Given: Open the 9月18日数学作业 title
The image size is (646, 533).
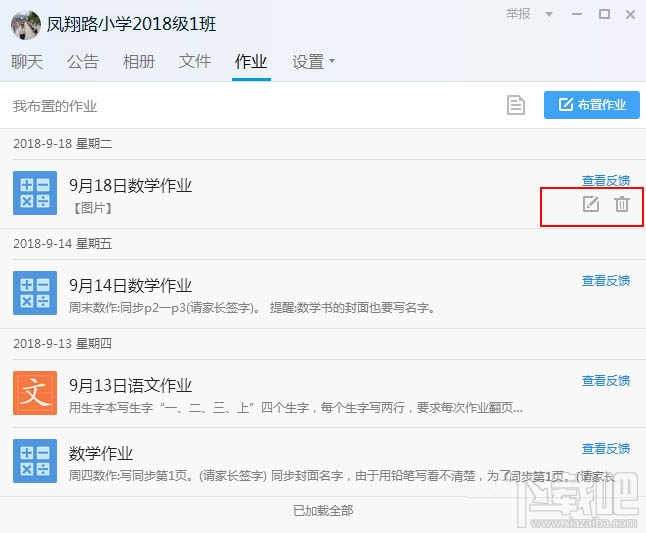Looking at the screenshot, I should (x=130, y=185).
